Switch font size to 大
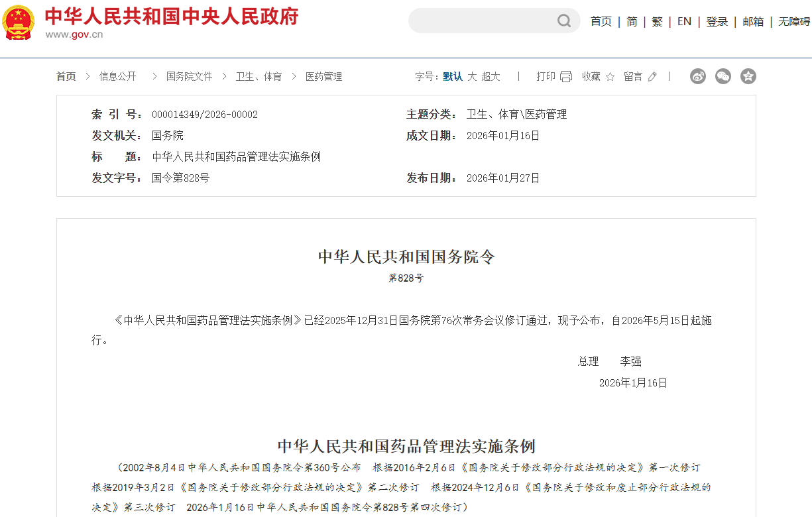Image resolution: width=812 pixels, height=517 pixels. click(x=472, y=77)
